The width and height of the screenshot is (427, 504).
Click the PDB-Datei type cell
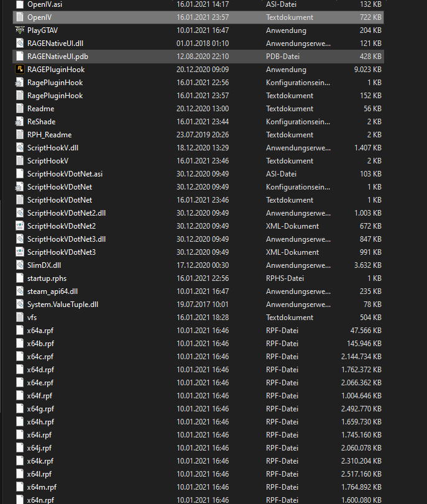pos(283,57)
